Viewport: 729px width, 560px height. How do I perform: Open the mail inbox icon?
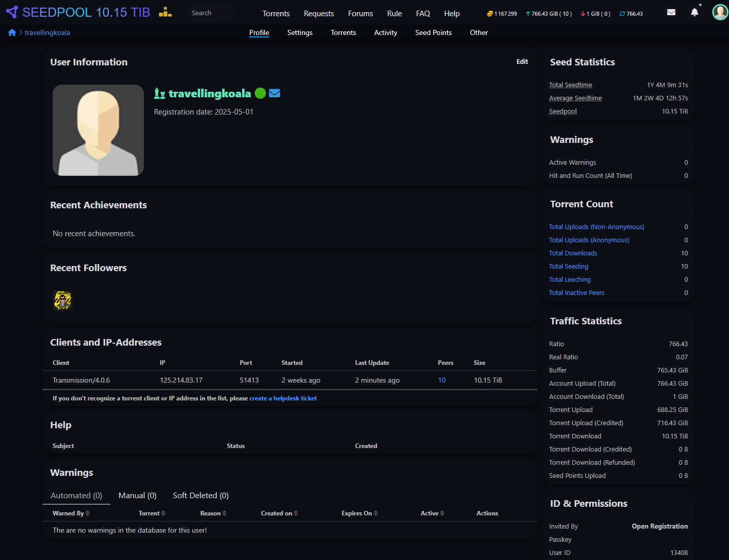pyautogui.click(x=671, y=12)
